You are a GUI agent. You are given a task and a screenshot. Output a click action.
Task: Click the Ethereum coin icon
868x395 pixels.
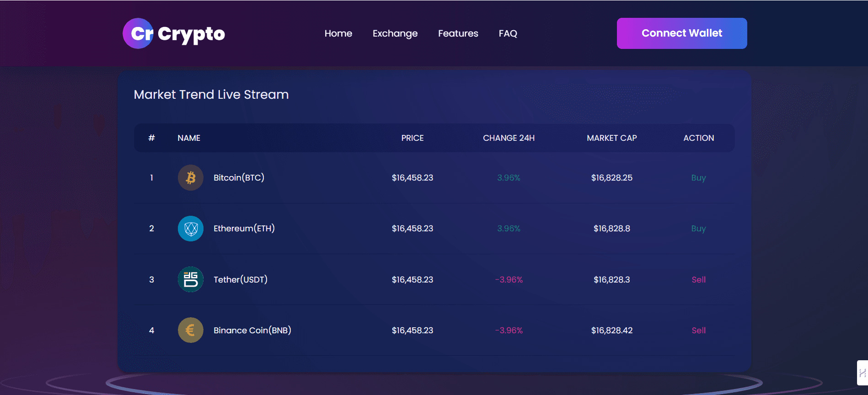(191, 229)
